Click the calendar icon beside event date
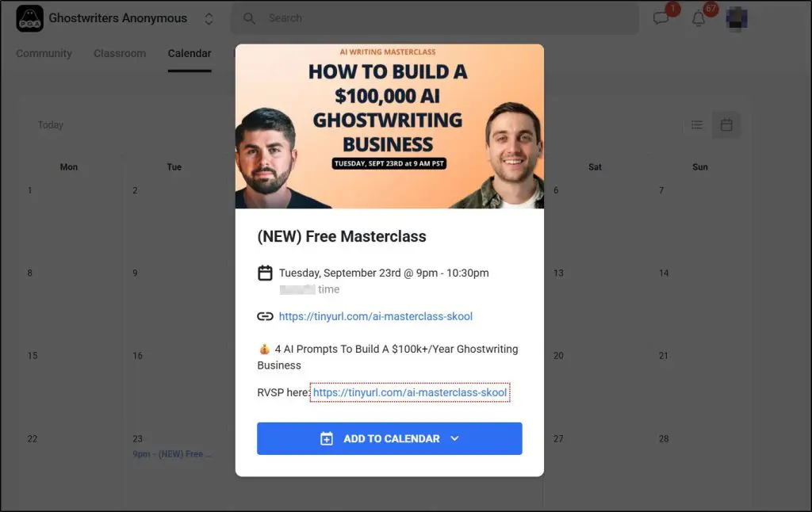This screenshot has width=812, height=512. (x=265, y=273)
